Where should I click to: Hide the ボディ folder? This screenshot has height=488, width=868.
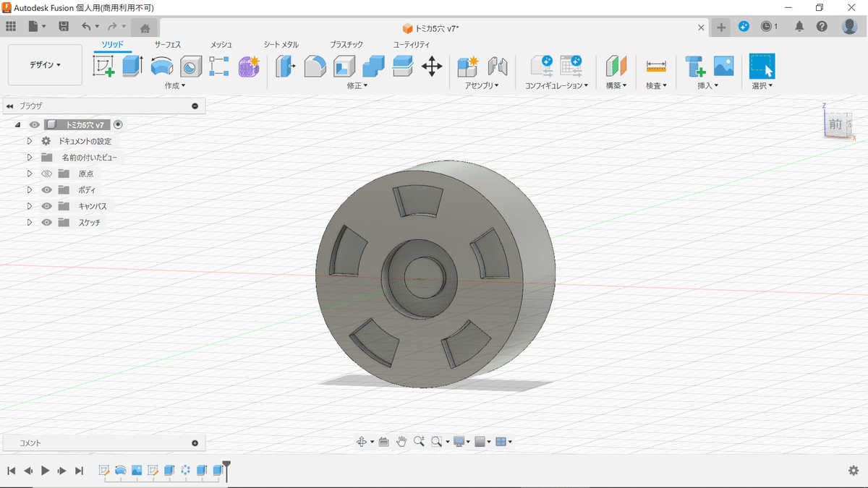[x=47, y=189]
